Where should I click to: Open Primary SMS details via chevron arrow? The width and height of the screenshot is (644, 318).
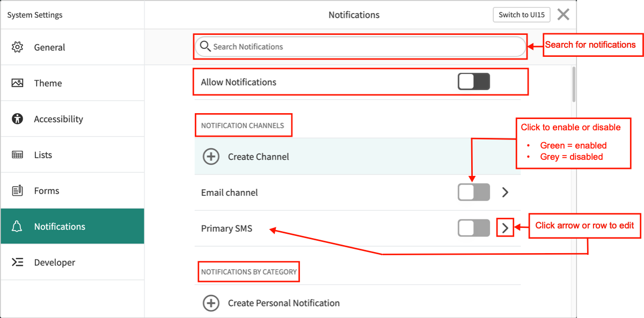click(504, 228)
